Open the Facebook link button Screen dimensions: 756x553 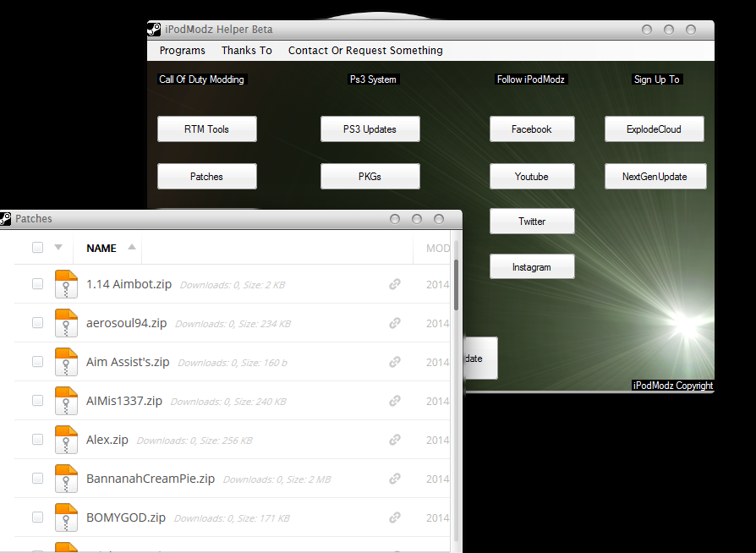(532, 129)
